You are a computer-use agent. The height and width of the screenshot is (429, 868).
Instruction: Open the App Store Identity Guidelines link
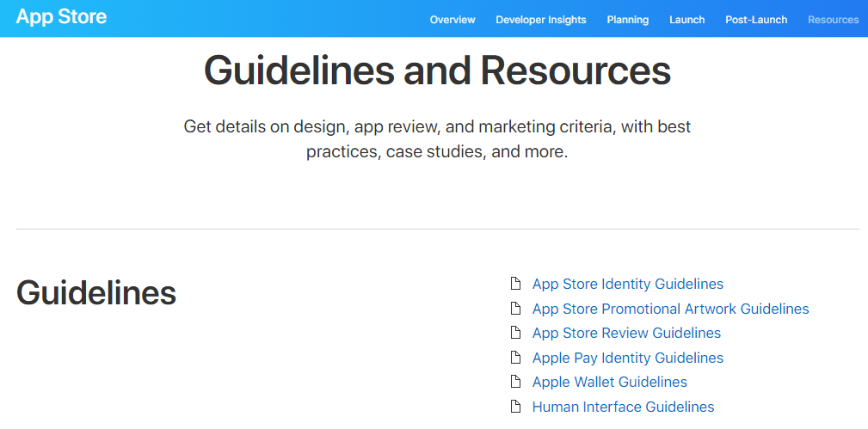click(x=628, y=284)
